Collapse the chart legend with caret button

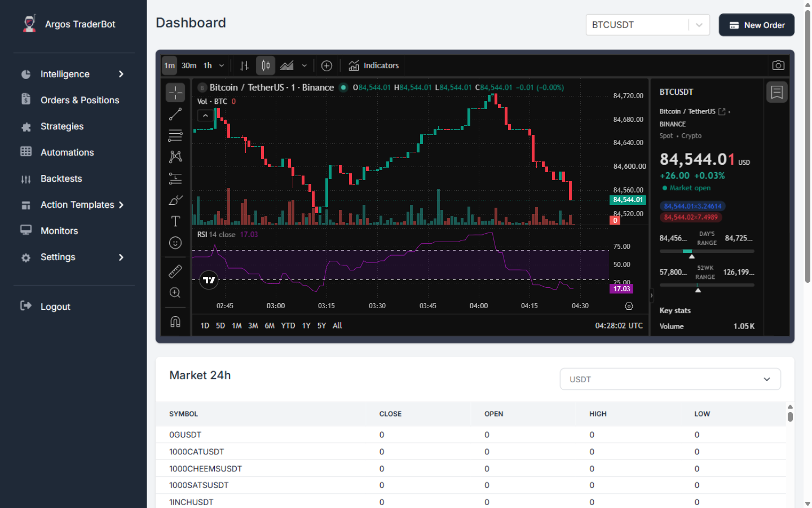[x=205, y=116]
